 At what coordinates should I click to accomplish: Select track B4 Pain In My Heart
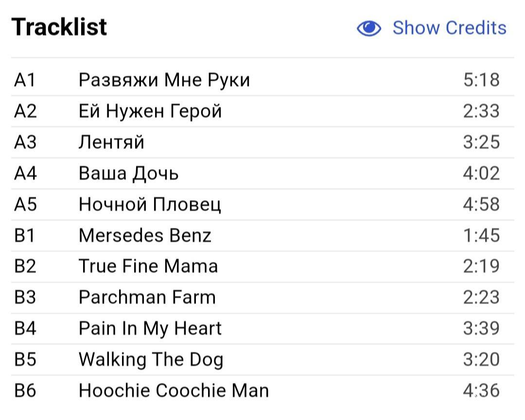point(262,329)
